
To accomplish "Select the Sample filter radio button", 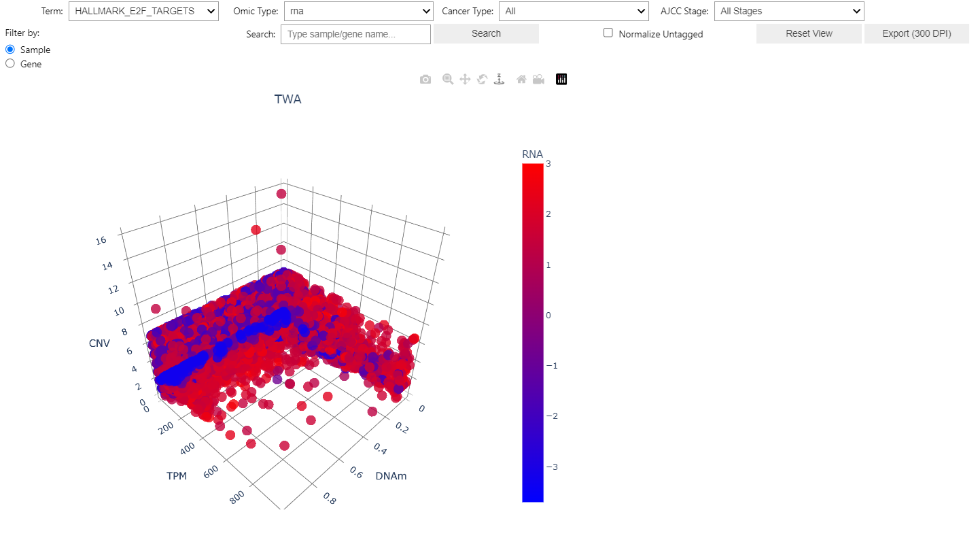I will point(10,50).
